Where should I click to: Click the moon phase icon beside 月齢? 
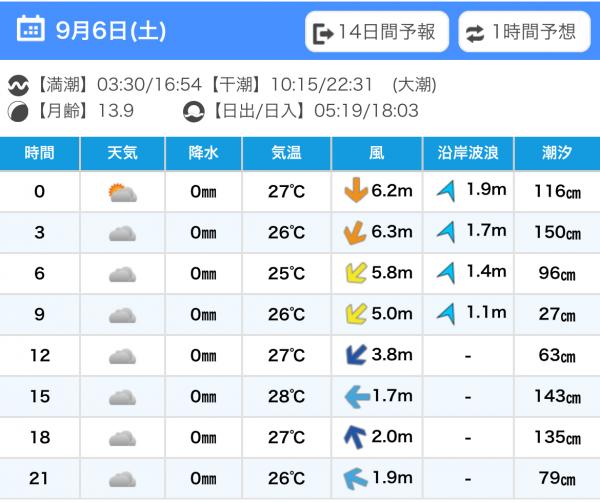(17, 110)
